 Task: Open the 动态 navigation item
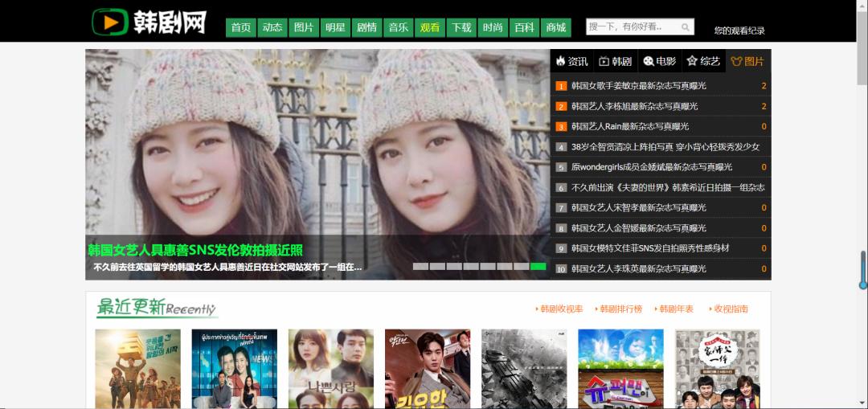tap(272, 27)
